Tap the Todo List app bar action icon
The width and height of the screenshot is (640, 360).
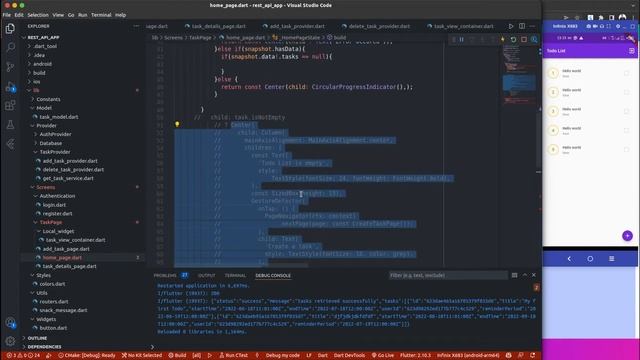pos(631,51)
